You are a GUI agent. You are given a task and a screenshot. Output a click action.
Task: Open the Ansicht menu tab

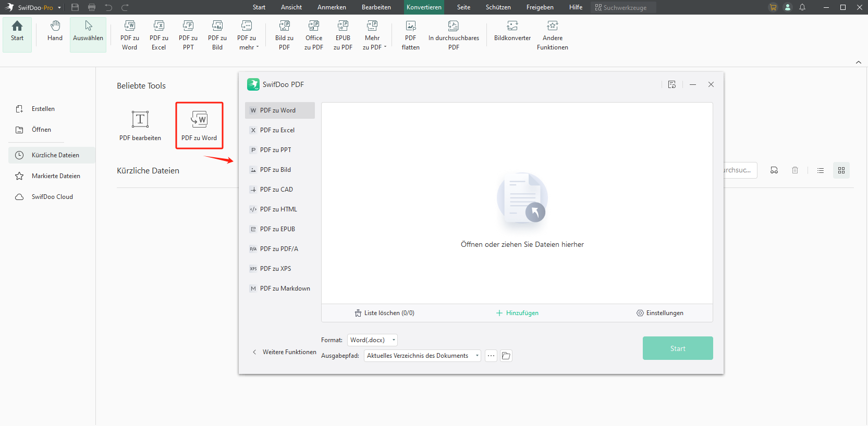291,7
